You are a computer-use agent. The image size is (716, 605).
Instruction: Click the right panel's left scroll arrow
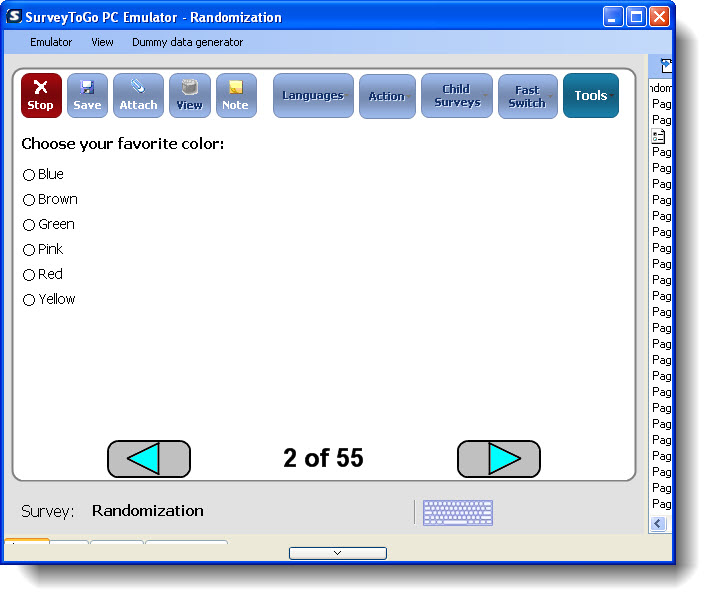click(x=658, y=523)
